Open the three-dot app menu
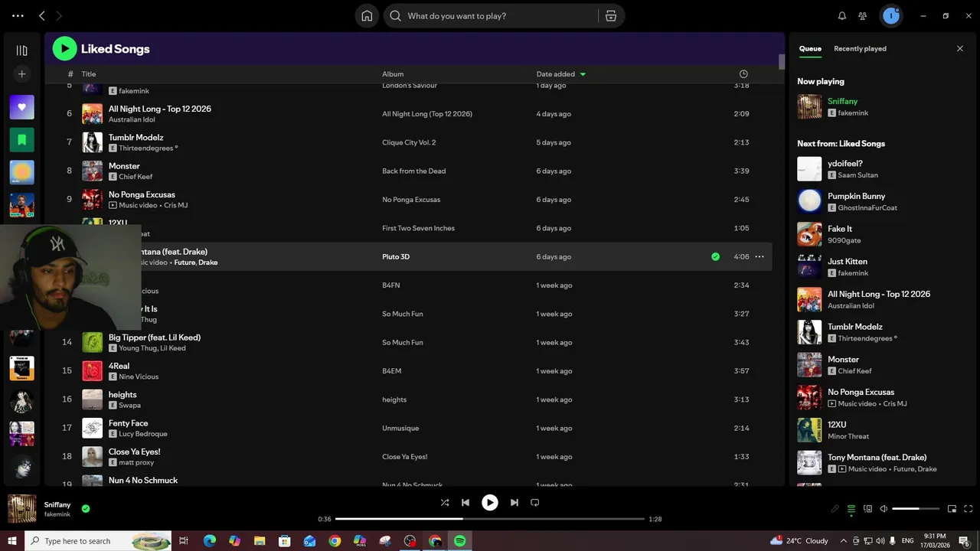 pos(18,16)
